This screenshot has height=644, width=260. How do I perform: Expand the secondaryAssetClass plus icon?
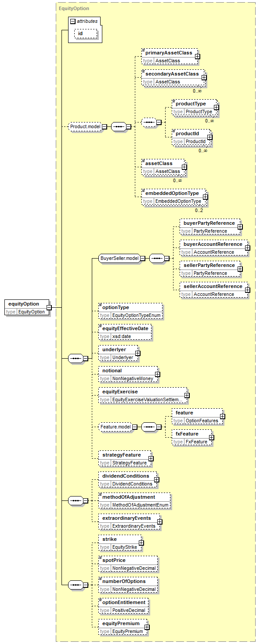tap(204, 77)
